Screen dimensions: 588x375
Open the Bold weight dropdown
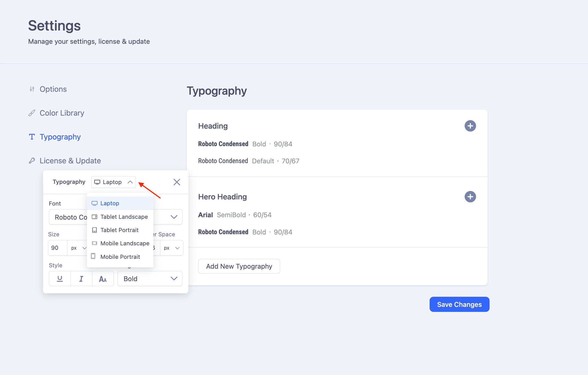tap(150, 279)
